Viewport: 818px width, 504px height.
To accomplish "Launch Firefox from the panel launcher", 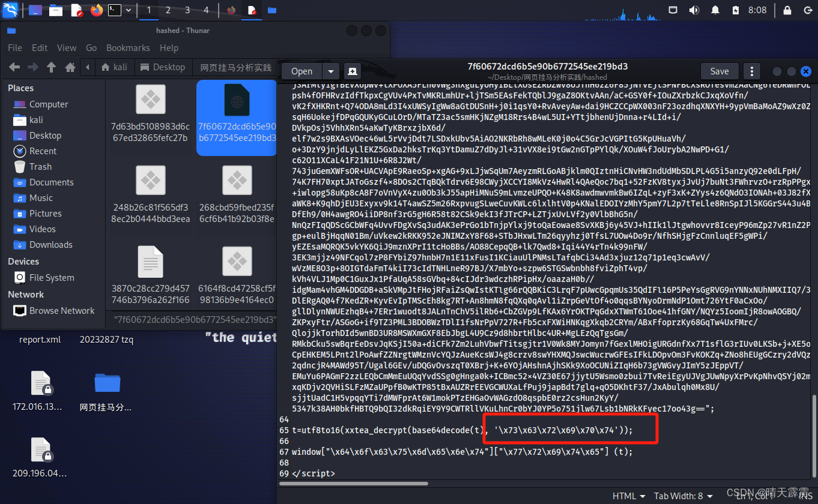I will (97, 10).
